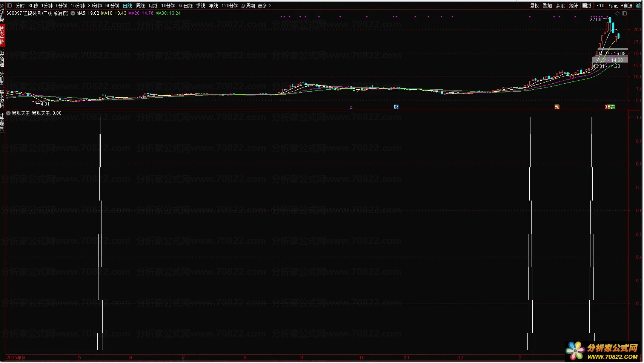644x363 pixels.
Task: Select the 60分钟 period
Action: point(112,6)
